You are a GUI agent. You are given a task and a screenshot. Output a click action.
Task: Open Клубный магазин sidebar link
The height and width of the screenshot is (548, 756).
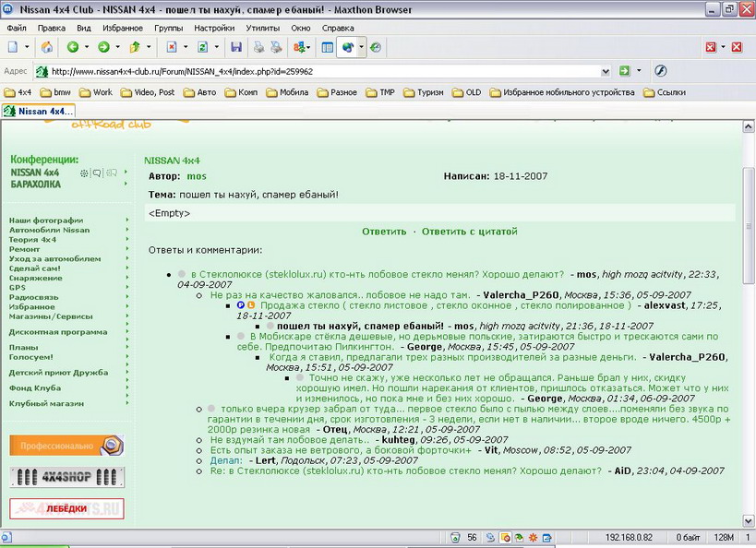[46, 403]
